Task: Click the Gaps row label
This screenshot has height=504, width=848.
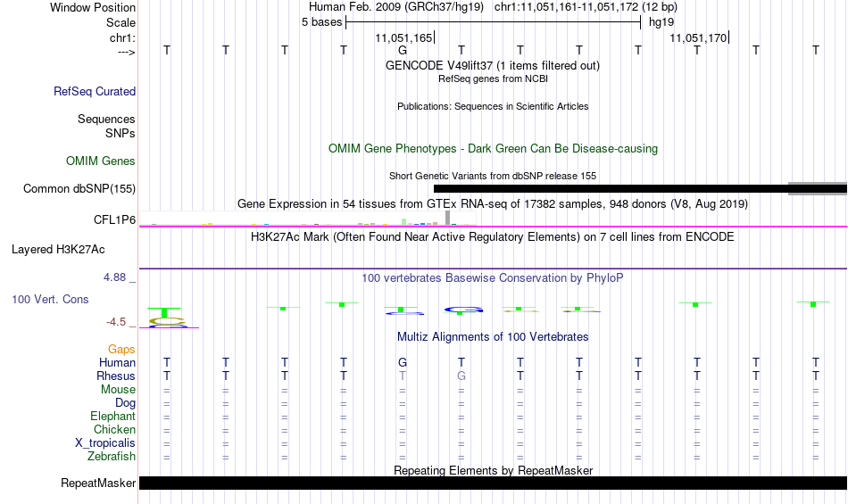Action: point(121,349)
